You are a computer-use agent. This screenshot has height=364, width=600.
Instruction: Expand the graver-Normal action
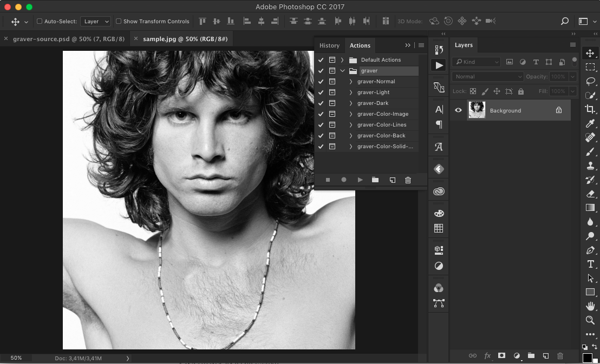click(351, 82)
